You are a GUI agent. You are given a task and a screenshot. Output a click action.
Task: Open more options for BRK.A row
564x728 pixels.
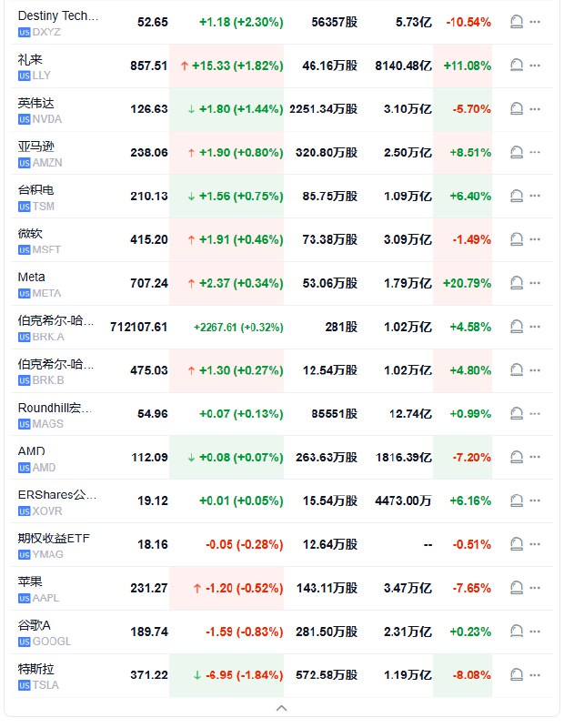535,327
